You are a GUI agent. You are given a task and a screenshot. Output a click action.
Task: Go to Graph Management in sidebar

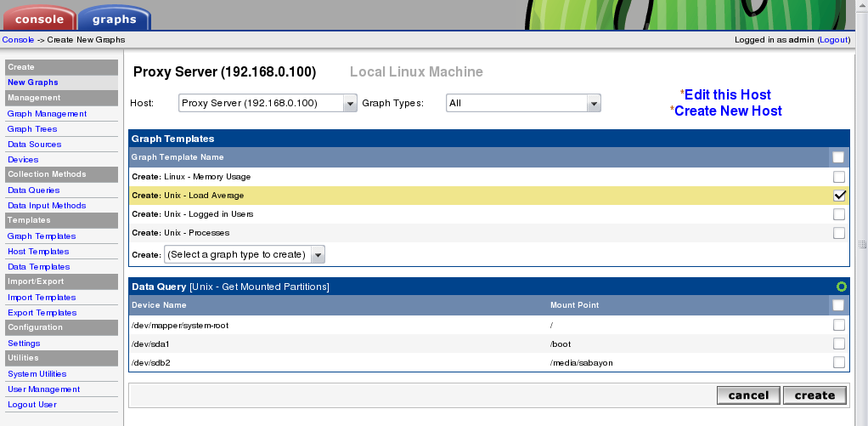pyautogui.click(x=47, y=114)
